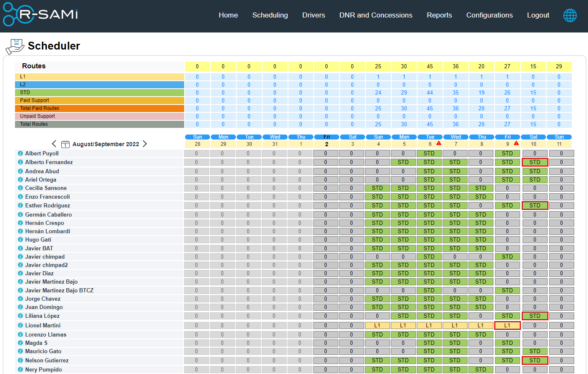Click the right arrow to advance the schedule

[x=145, y=144]
